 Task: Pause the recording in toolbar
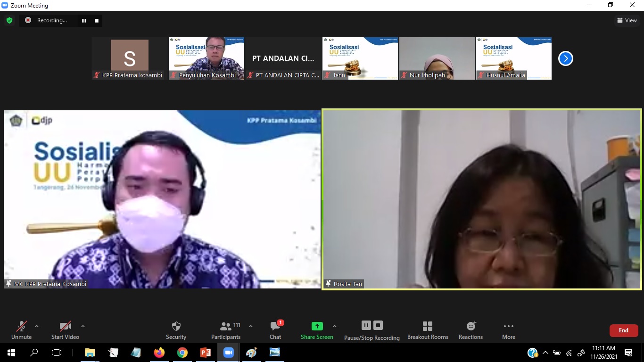(x=366, y=325)
